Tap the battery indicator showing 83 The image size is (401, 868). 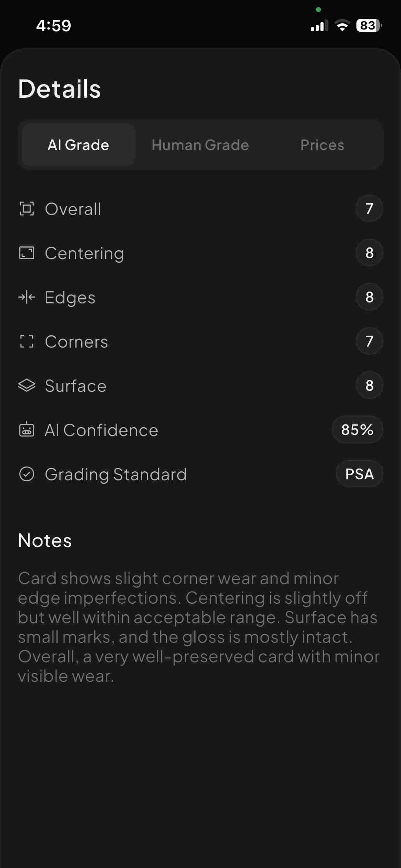click(369, 26)
